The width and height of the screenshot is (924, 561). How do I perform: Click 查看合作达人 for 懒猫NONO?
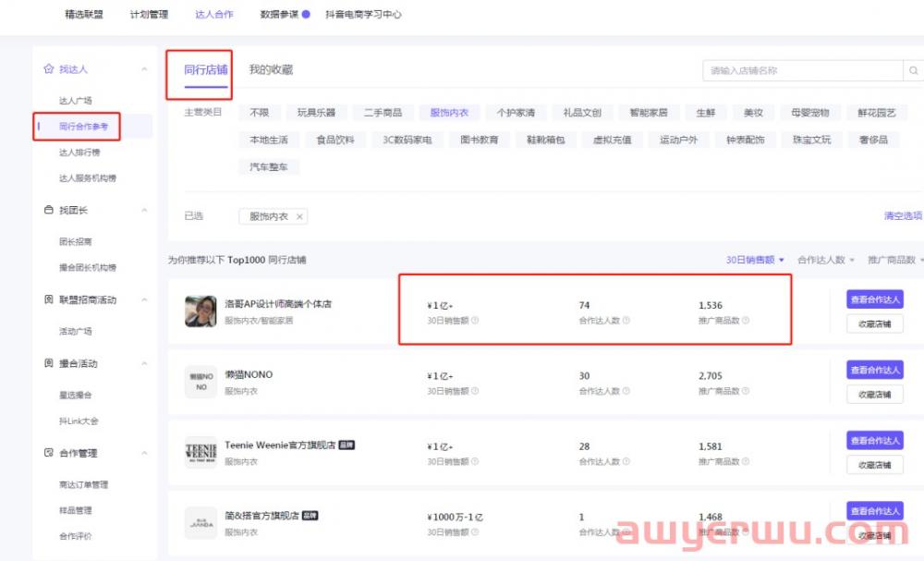[x=874, y=370]
